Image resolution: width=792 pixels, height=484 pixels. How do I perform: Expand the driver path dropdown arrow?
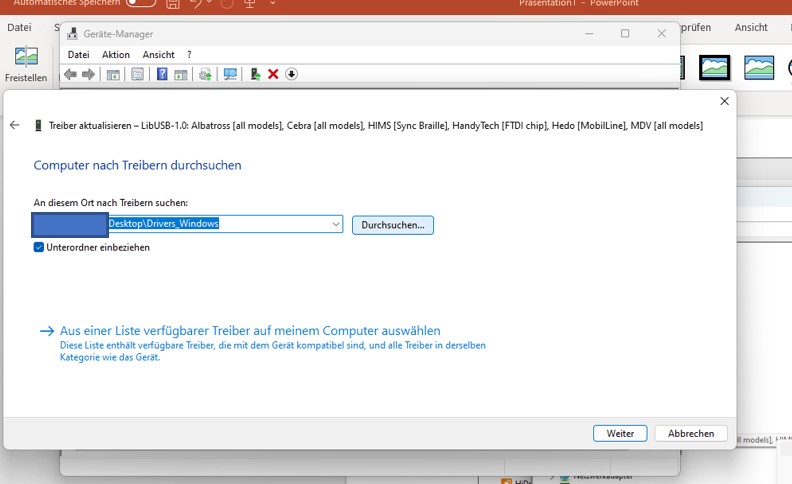335,225
